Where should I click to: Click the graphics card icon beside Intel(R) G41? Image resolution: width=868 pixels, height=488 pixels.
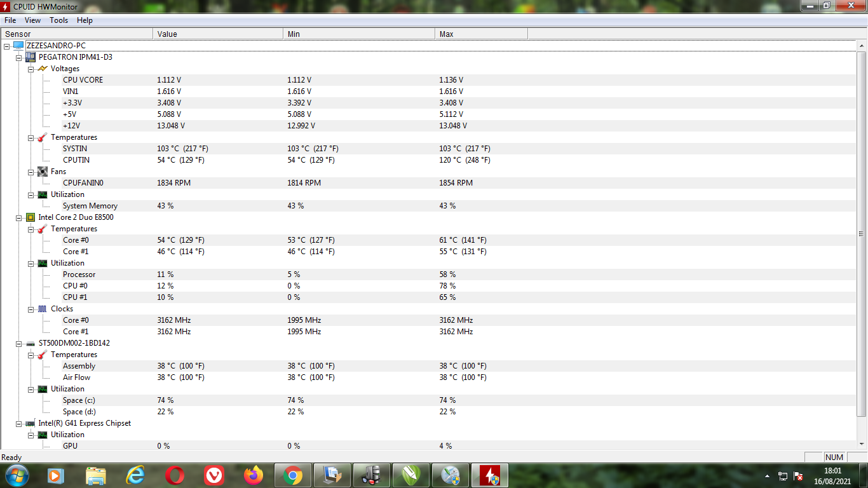(31, 423)
